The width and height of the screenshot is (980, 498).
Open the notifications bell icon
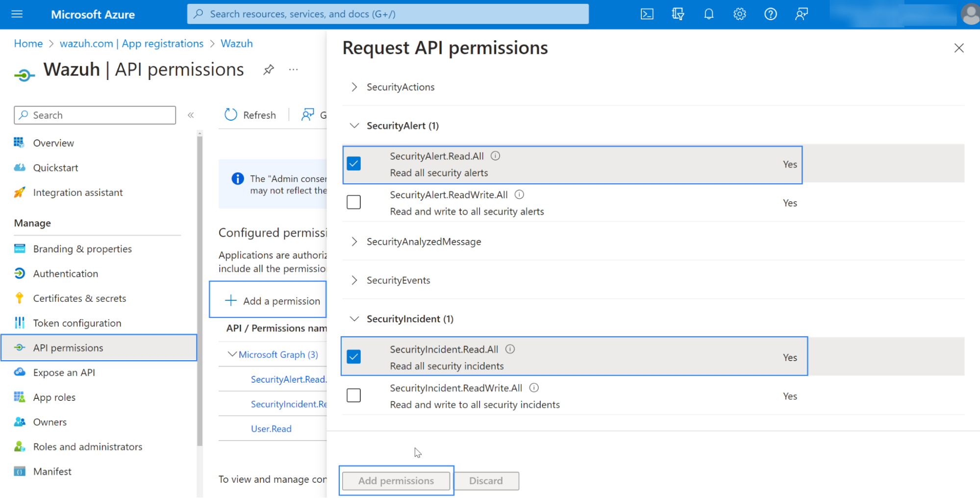pos(708,14)
